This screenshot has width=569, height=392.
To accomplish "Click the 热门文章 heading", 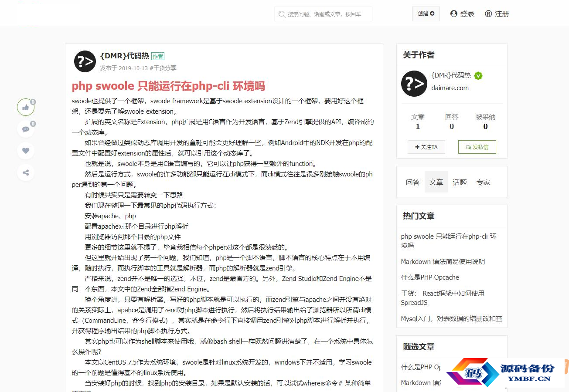I will [x=419, y=216].
